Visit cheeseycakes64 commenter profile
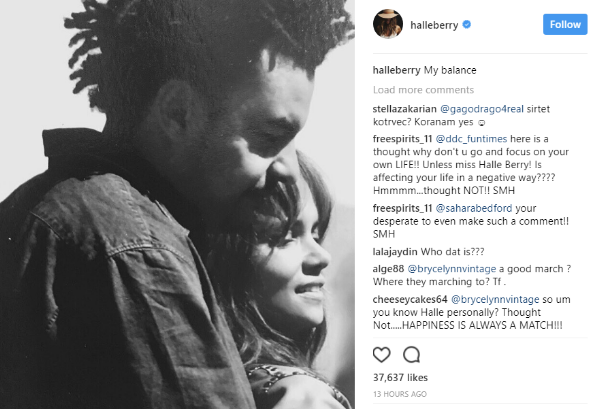The image size is (594, 409). click(x=410, y=300)
